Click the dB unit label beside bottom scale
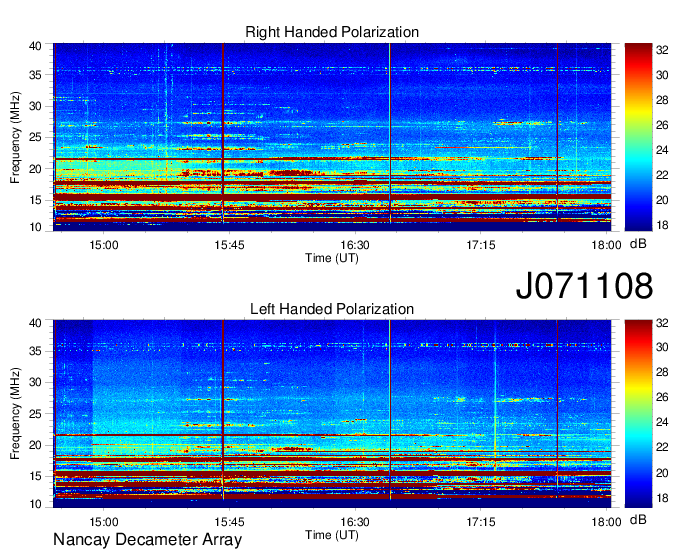This screenshot has height=552, width=680. tap(638, 520)
